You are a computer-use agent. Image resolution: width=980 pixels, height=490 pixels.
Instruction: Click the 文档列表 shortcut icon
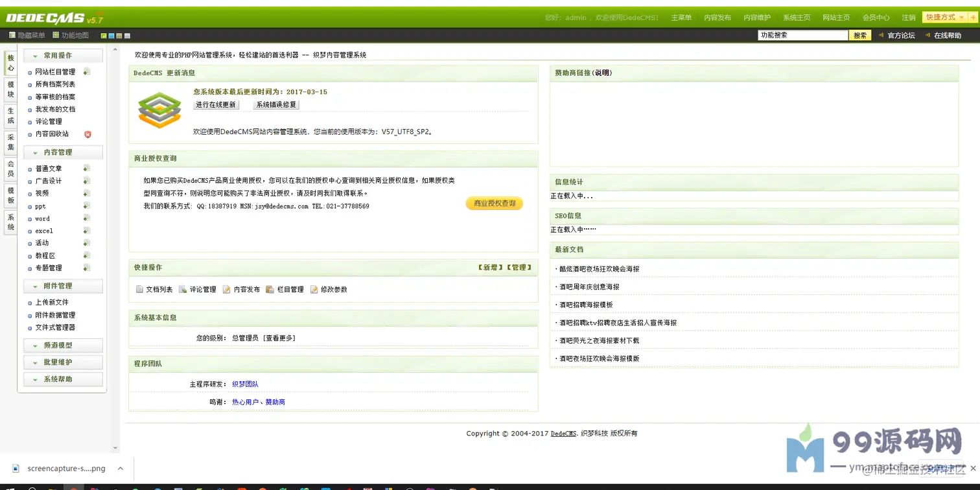coord(139,289)
